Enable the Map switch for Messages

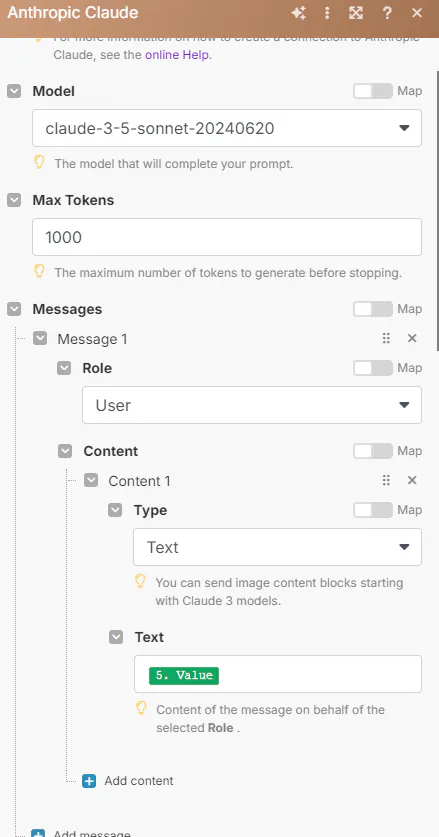pyautogui.click(x=373, y=309)
